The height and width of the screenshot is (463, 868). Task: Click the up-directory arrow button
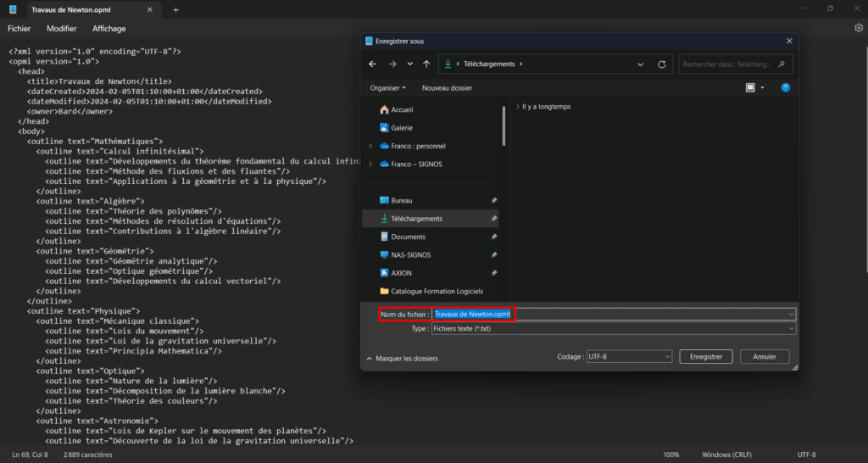point(426,64)
